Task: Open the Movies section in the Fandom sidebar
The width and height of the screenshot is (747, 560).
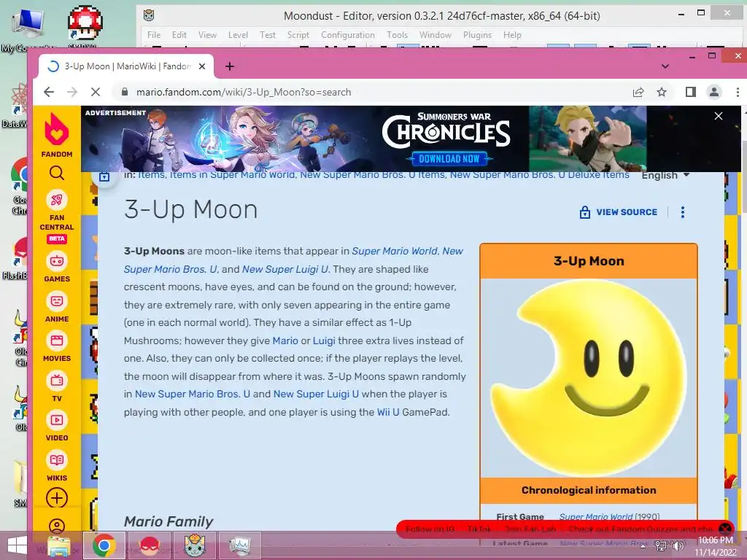Action: 57,346
